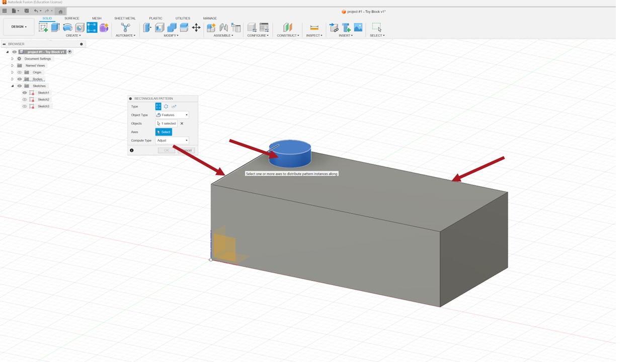Viewport: 644px width, 362px height.
Task: Select the Hole tool icon
Action: click(79, 28)
